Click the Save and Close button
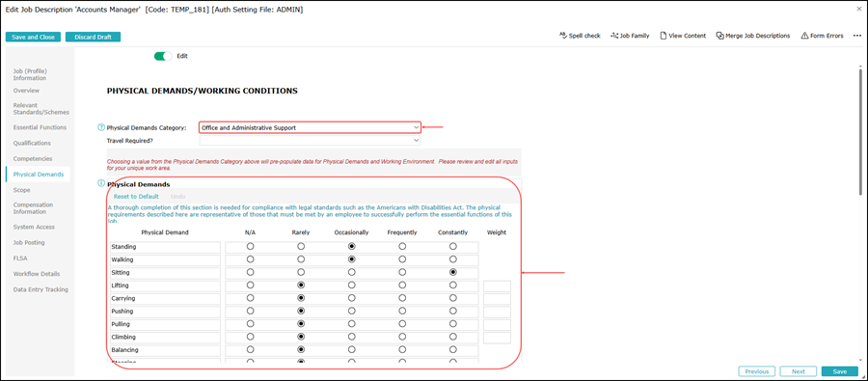Image resolution: width=868 pixels, height=381 pixels. point(33,37)
